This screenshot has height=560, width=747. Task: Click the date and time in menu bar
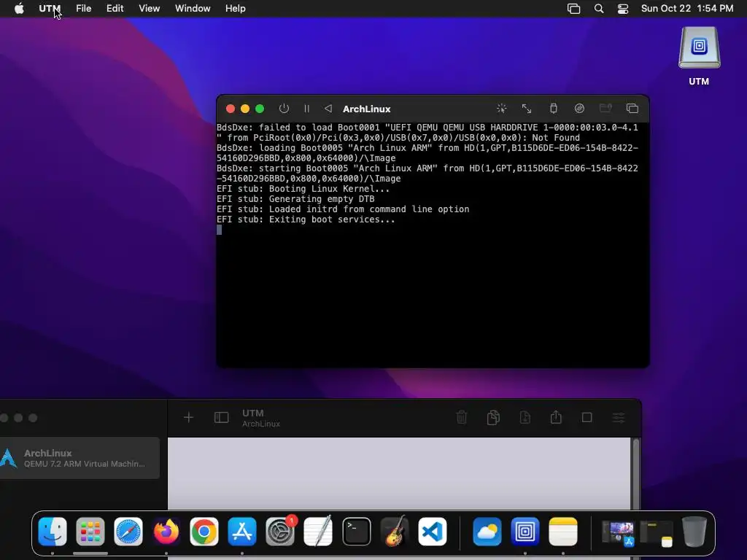pos(687,9)
